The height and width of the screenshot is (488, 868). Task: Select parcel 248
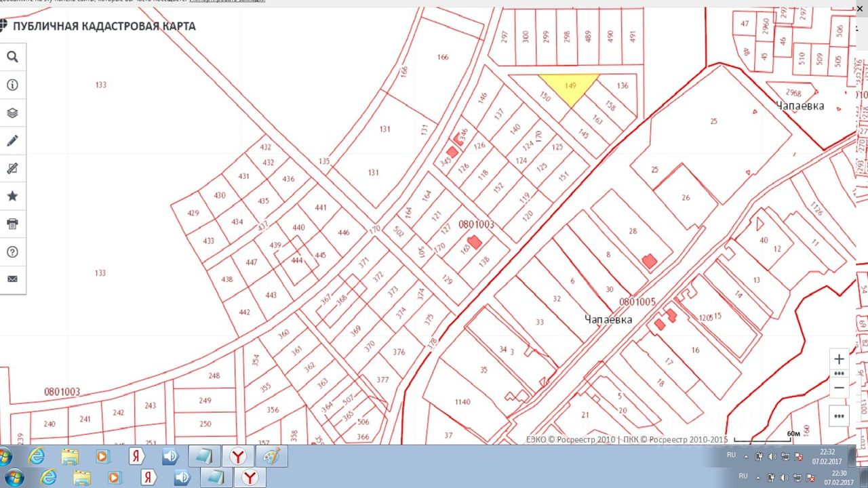tap(214, 375)
